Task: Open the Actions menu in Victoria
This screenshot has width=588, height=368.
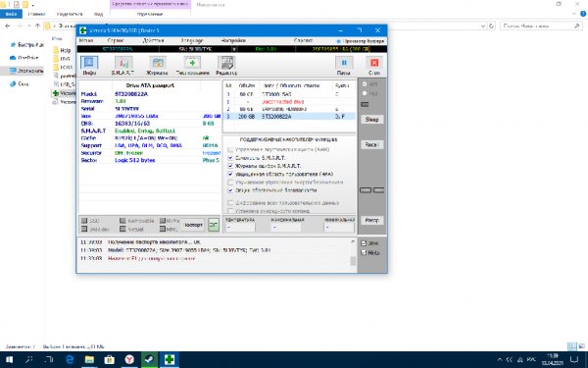Action: (x=154, y=40)
